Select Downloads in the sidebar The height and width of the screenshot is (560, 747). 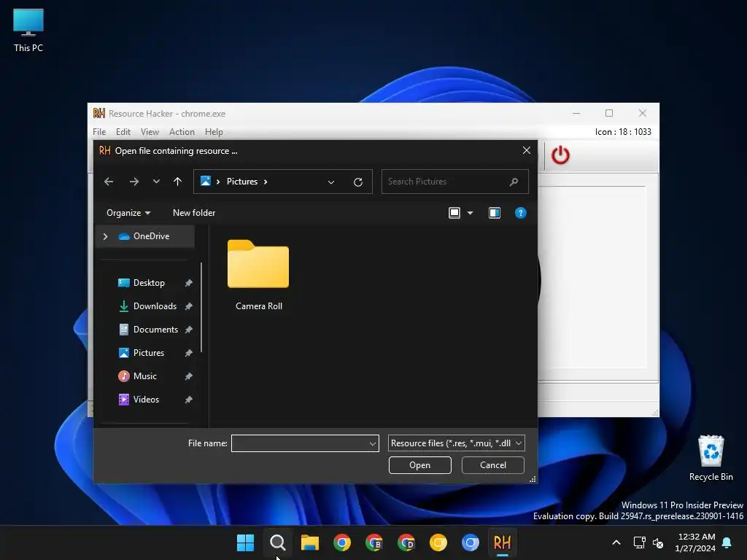point(155,306)
